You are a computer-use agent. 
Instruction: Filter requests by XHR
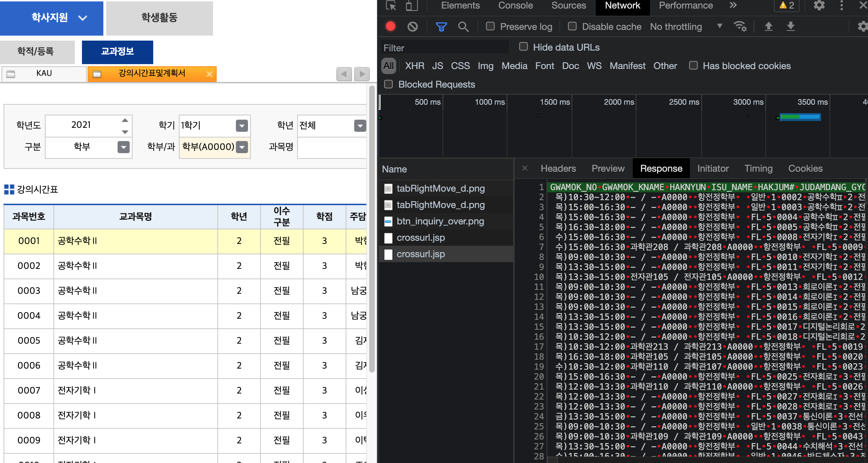[414, 66]
